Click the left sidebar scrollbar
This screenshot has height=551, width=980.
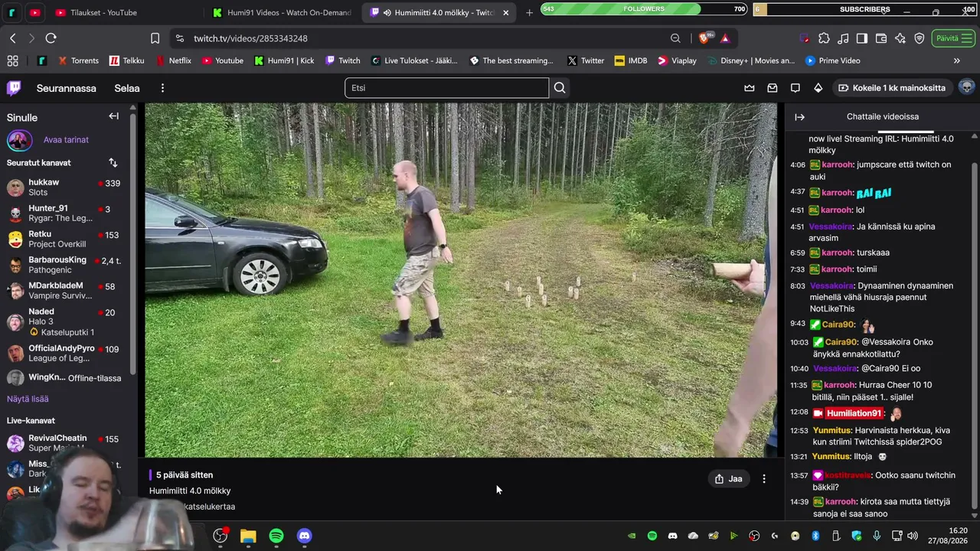(132, 245)
